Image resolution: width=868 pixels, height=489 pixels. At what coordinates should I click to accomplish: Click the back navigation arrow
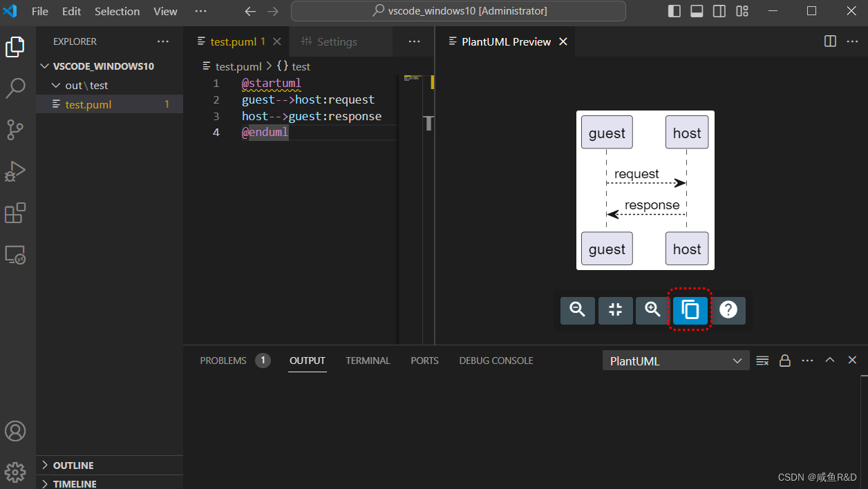tap(249, 11)
